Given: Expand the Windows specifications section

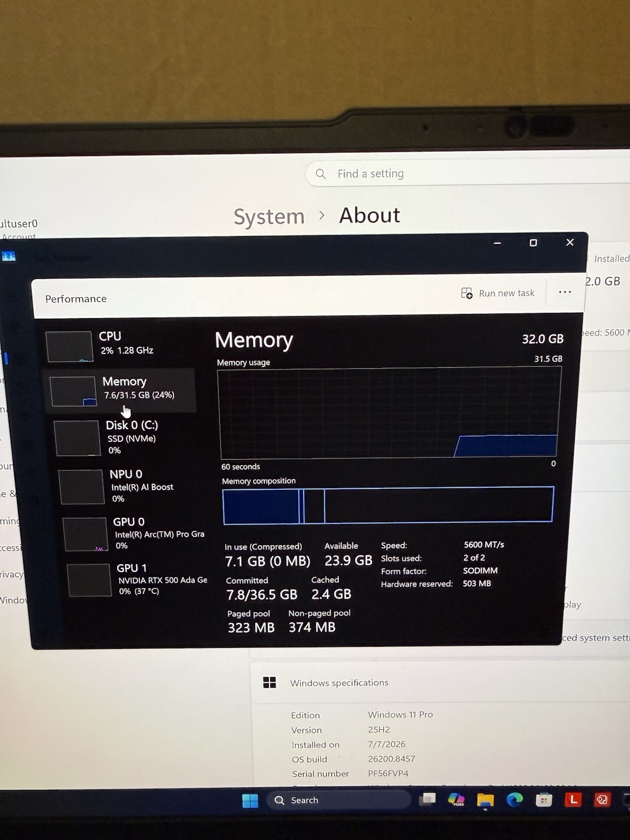Looking at the screenshot, I should 441,682.
